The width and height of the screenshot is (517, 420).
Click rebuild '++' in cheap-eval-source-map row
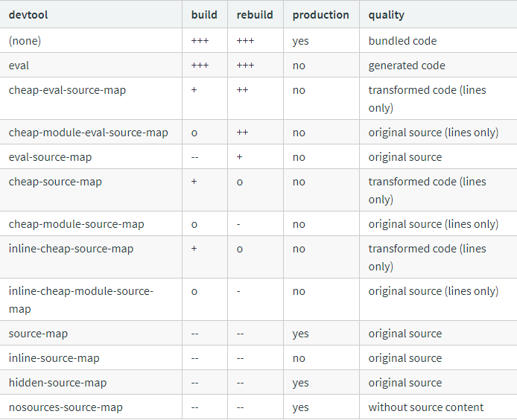pyautogui.click(x=242, y=89)
